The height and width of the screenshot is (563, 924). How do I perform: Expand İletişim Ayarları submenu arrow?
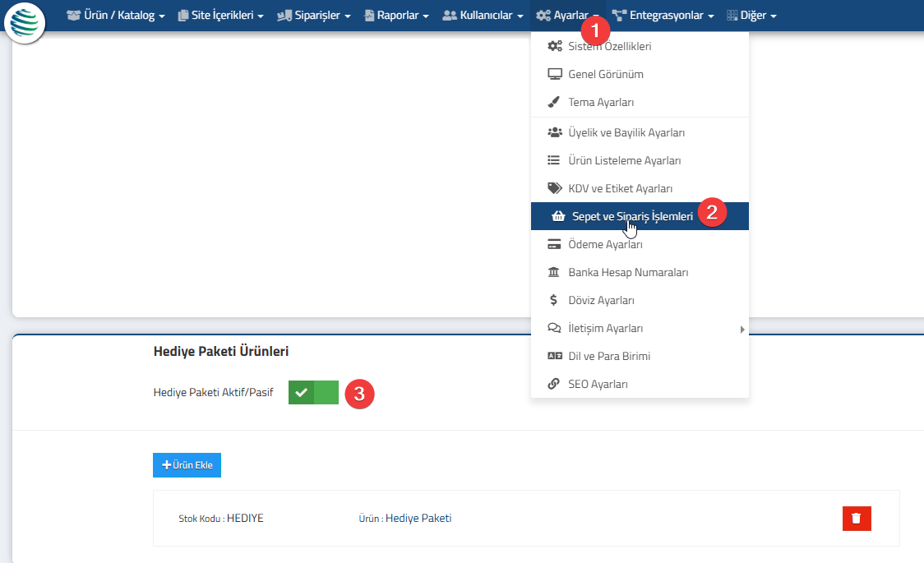(x=742, y=330)
